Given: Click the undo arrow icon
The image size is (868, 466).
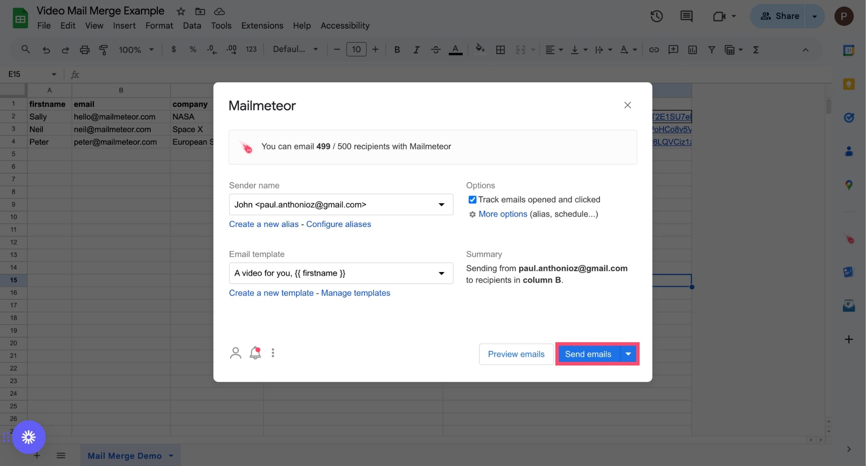Looking at the screenshot, I should pyautogui.click(x=46, y=50).
